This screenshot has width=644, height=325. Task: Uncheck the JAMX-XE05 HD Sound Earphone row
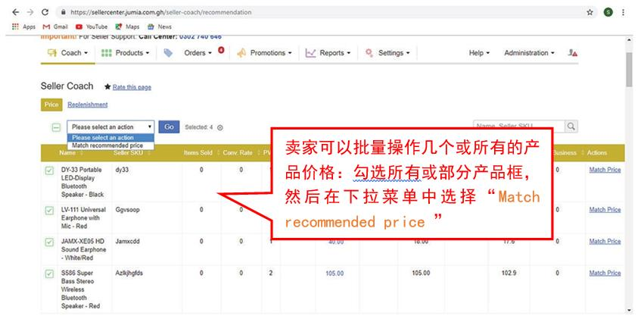point(49,242)
